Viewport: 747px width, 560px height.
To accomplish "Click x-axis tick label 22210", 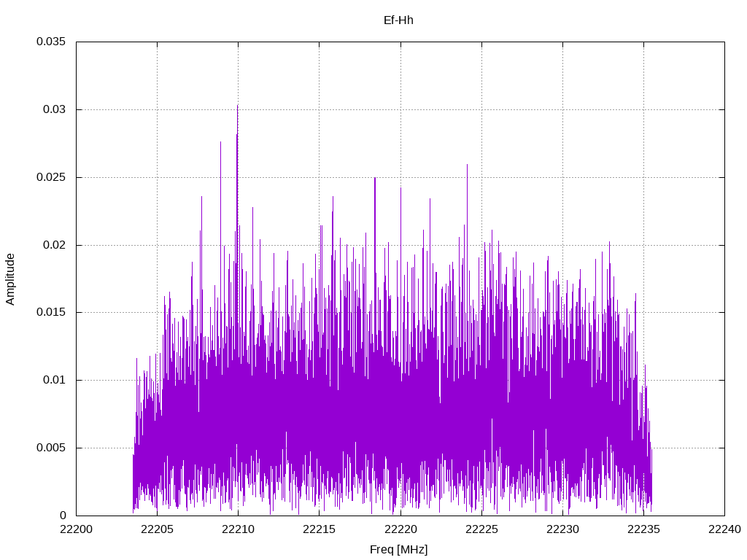I will pyautogui.click(x=239, y=529).
